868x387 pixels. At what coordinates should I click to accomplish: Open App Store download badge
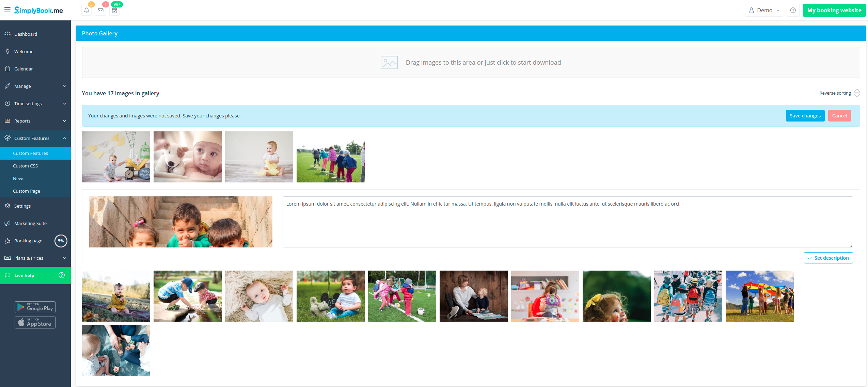pyautogui.click(x=35, y=322)
